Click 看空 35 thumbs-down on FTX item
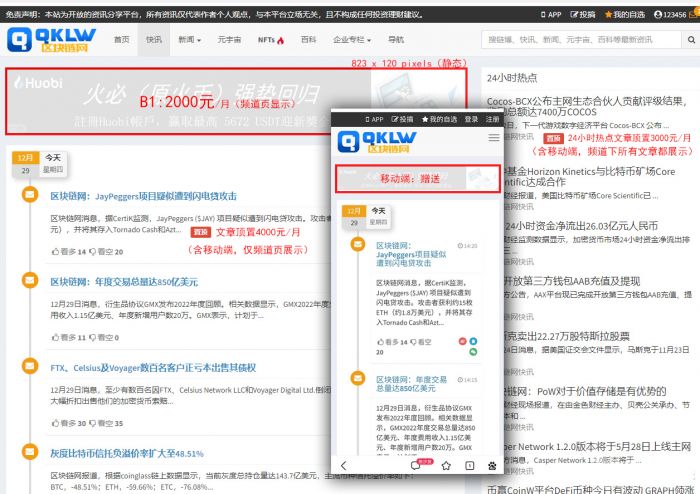This screenshot has width=700, height=494. pos(106,423)
